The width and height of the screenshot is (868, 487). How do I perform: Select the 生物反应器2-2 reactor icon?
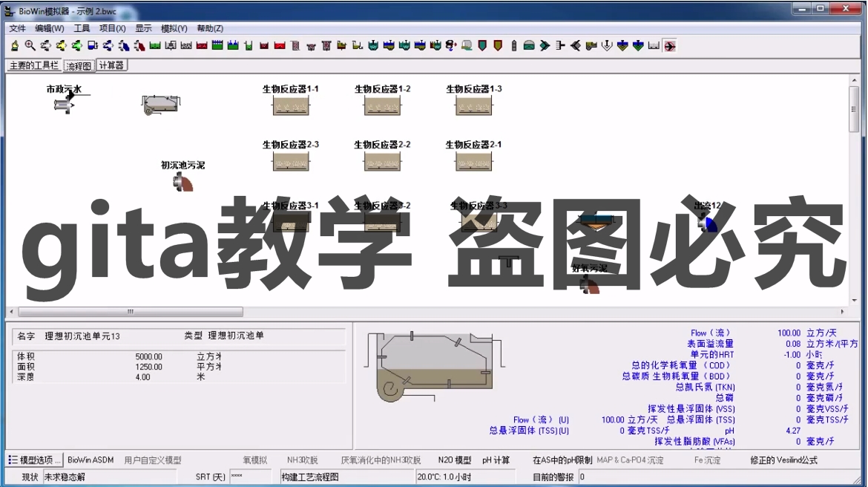coord(383,161)
